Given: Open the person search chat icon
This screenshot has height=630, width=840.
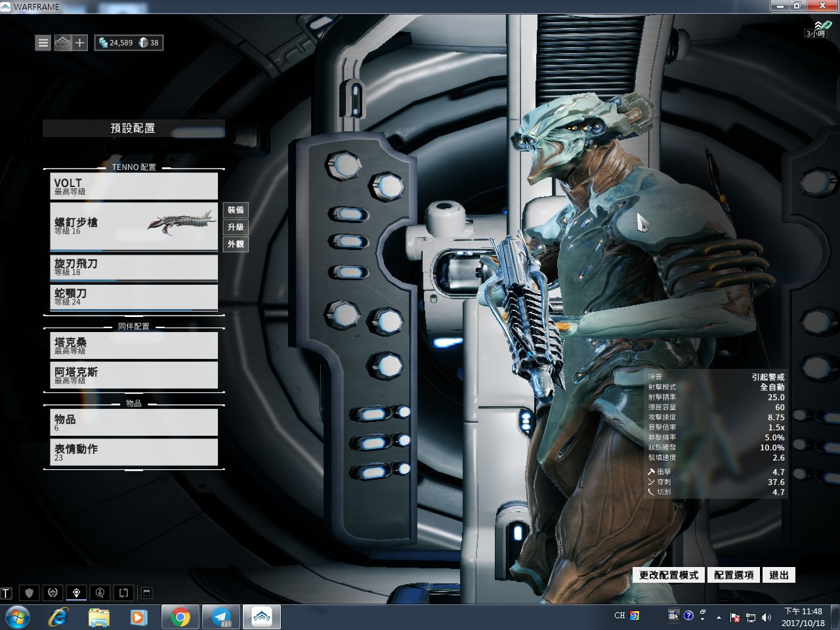Looking at the screenshot, I should click(100, 593).
